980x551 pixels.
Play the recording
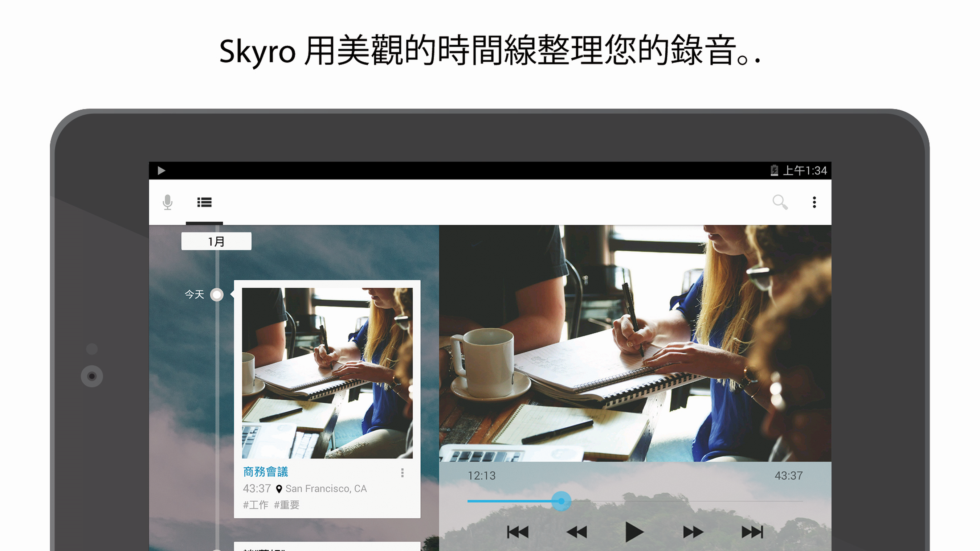(634, 532)
